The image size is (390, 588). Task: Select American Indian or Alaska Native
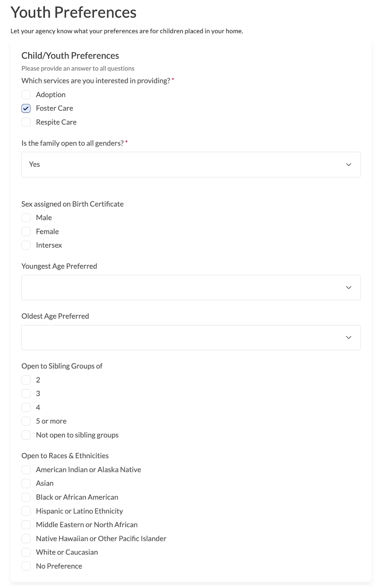(26, 470)
